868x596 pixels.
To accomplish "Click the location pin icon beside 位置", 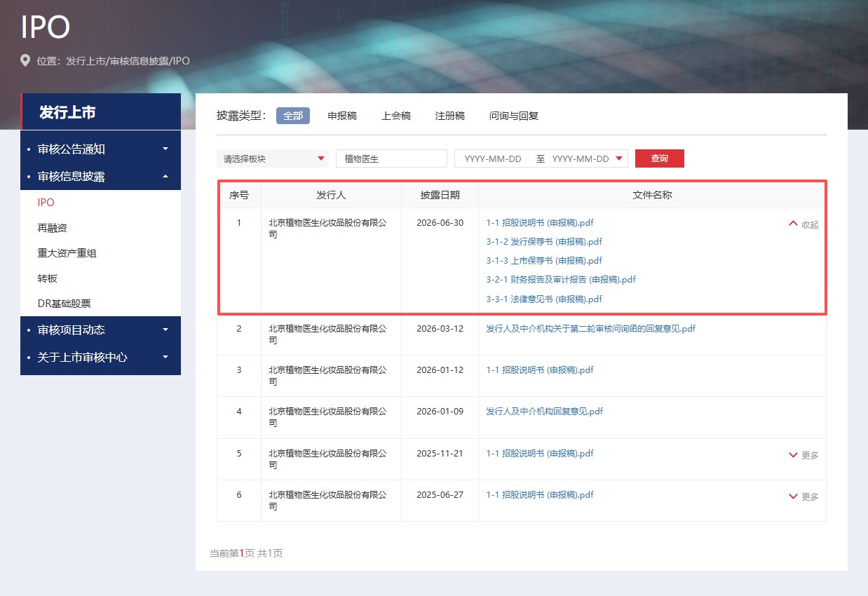I will (x=25, y=60).
